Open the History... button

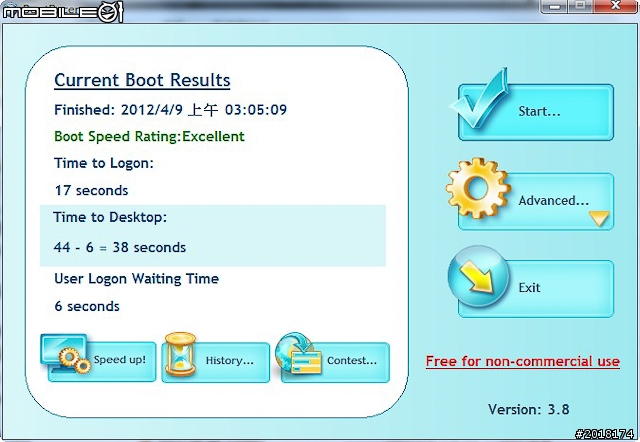pyautogui.click(x=216, y=362)
